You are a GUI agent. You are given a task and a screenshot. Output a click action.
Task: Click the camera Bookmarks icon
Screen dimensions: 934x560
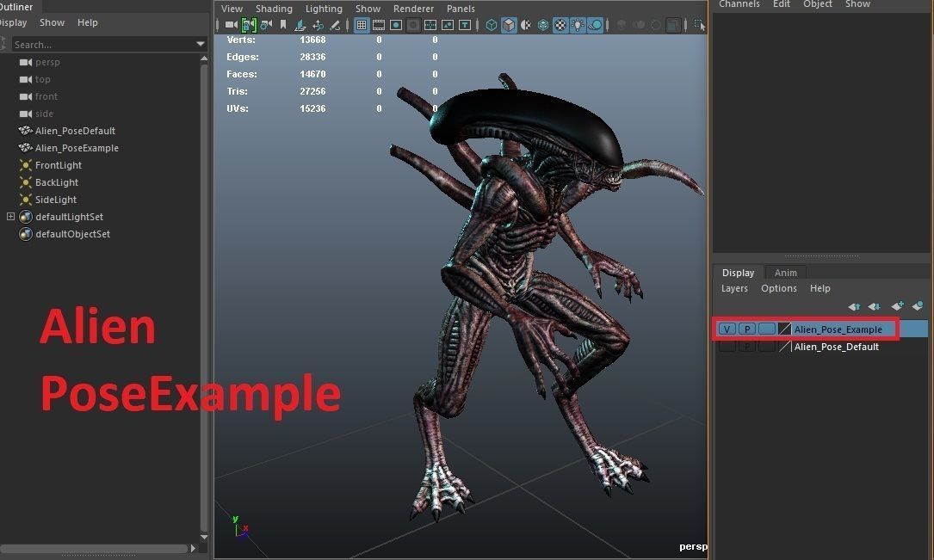tap(283, 25)
